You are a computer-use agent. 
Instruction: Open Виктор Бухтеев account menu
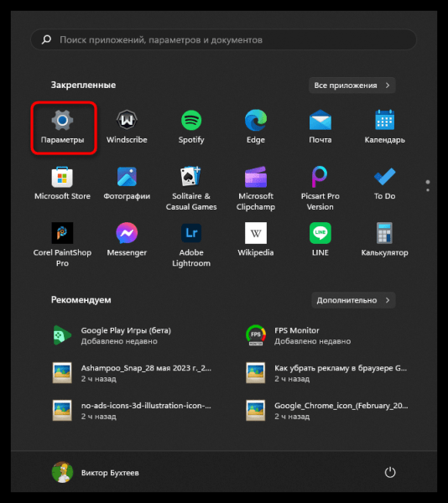(x=96, y=473)
